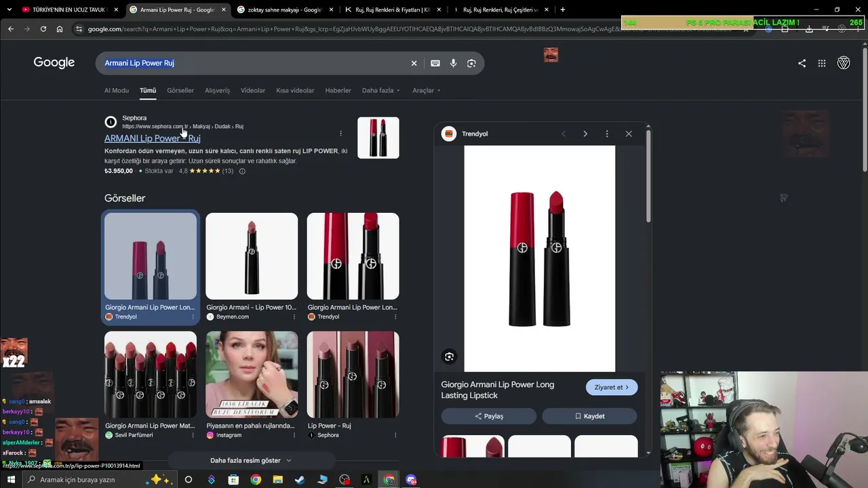This screenshot has height=488, width=868.
Task: Switch to the 'Videolar' search tab
Action: pos(253,90)
